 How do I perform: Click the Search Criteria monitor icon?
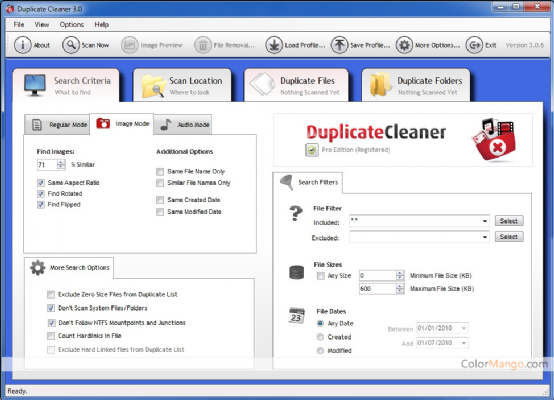point(35,85)
